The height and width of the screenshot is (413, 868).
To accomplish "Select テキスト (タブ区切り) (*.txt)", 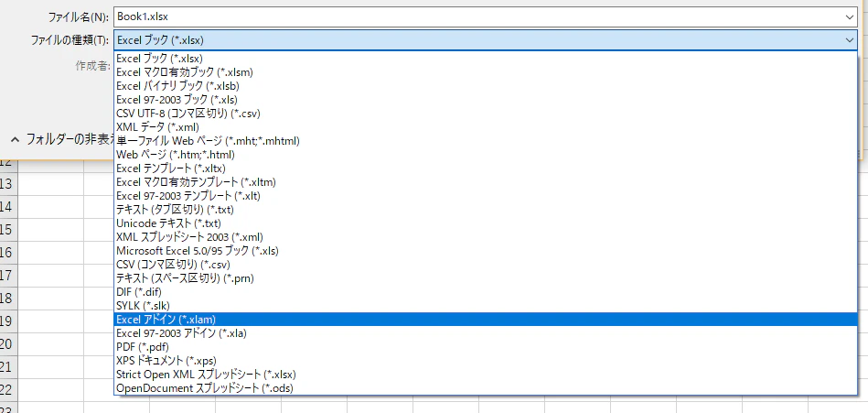I will coord(486,210).
